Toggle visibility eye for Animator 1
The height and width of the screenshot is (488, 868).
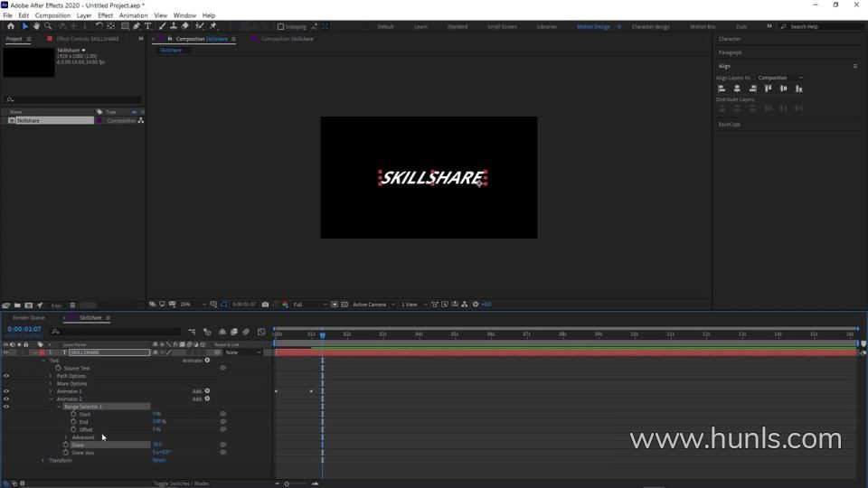6,391
